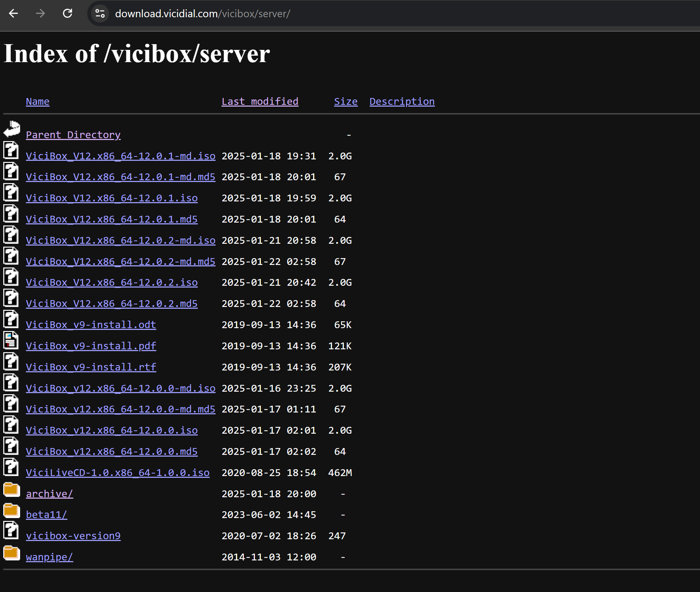The width and height of the screenshot is (700, 592).
Task: Open site permissions via the icon left of URL
Action: 99,14
